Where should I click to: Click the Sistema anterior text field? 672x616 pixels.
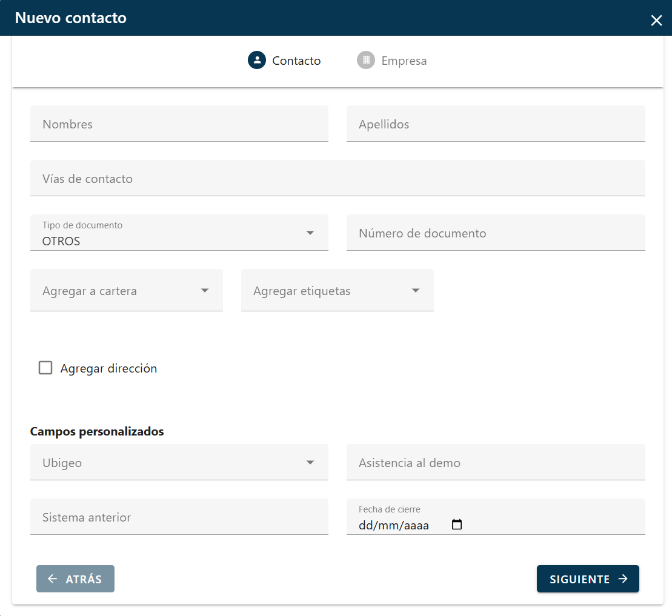coord(179,517)
